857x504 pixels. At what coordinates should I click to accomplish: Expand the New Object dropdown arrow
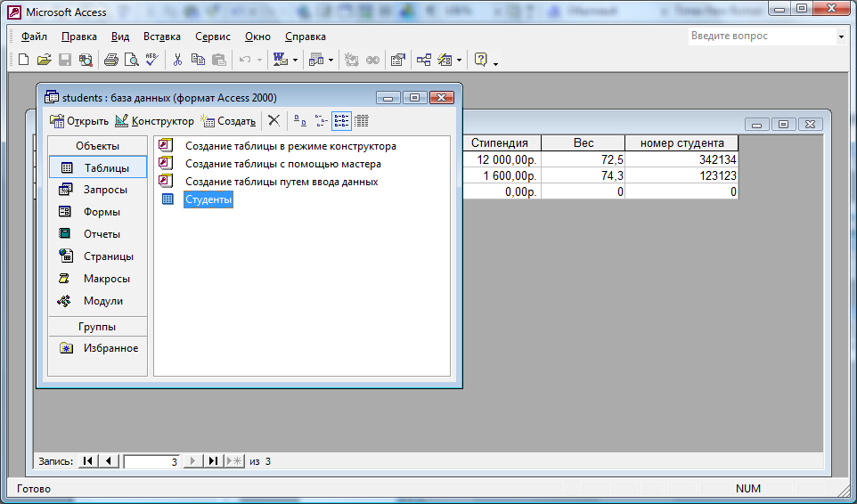[459, 60]
